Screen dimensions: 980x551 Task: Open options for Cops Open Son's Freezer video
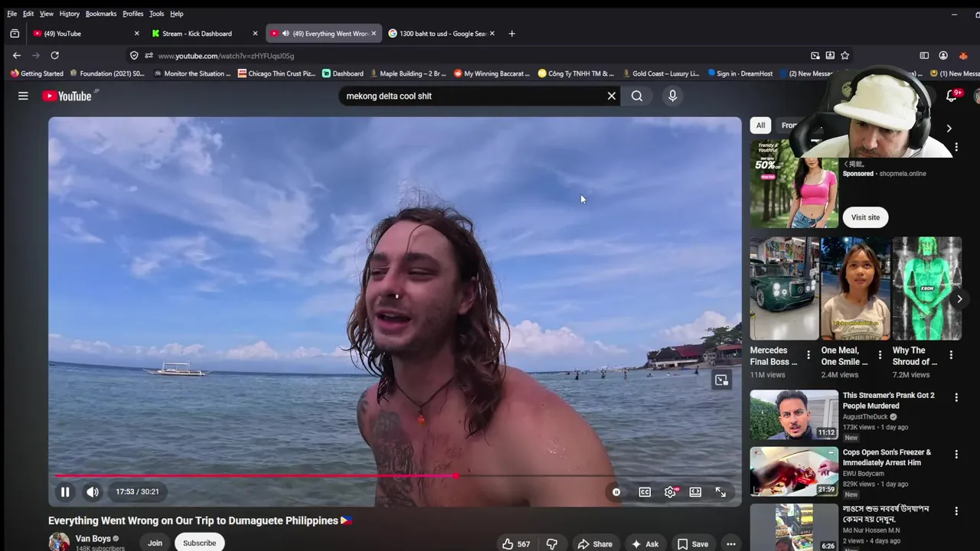tap(955, 454)
